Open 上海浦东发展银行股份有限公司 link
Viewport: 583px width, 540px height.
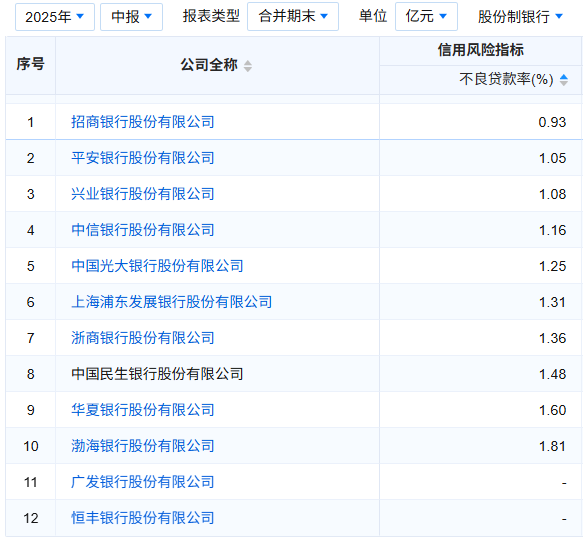click(x=171, y=302)
